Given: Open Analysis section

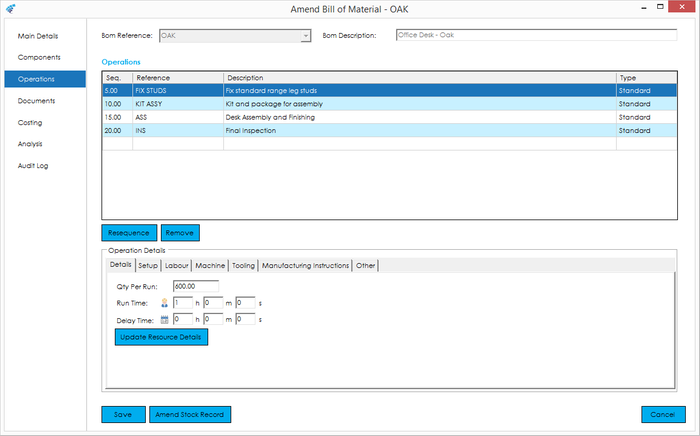Looking at the screenshot, I should (x=30, y=144).
